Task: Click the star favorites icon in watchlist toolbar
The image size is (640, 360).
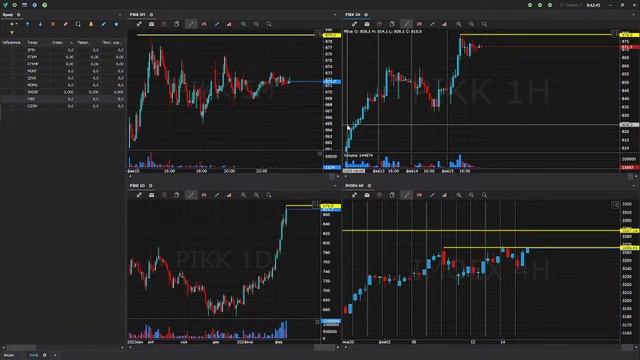Action: point(116,24)
